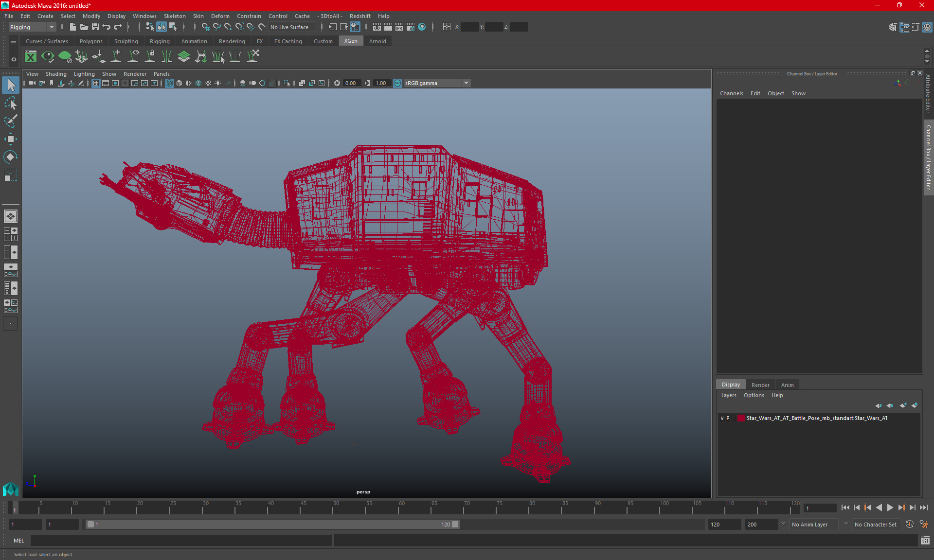Play animation forwards
This screenshot has height=560, width=934.
pyautogui.click(x=890, y=507)
